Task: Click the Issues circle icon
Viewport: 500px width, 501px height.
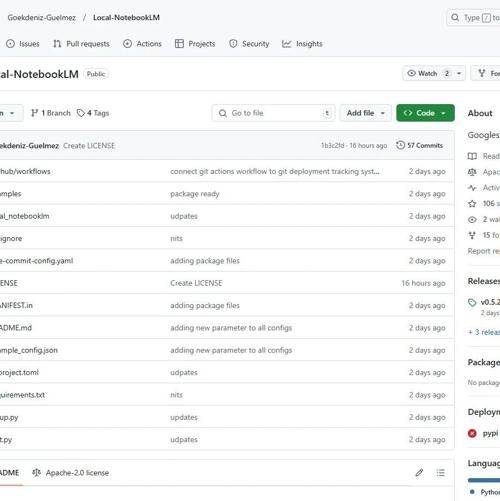Action: pyautogui.click(x=10, y=44)
